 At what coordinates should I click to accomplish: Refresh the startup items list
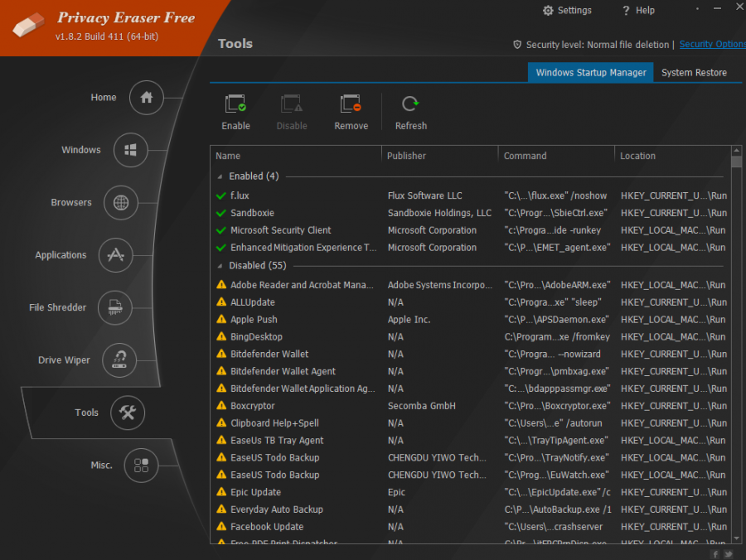409,112
